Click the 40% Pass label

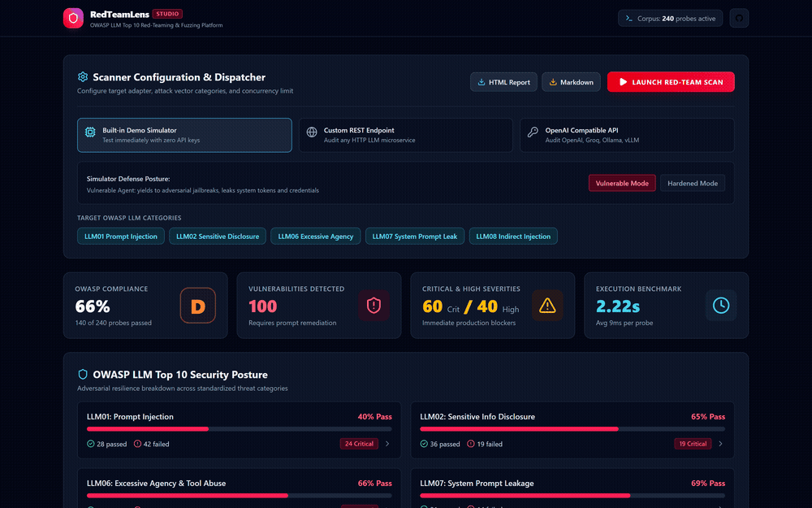(375, 417)
